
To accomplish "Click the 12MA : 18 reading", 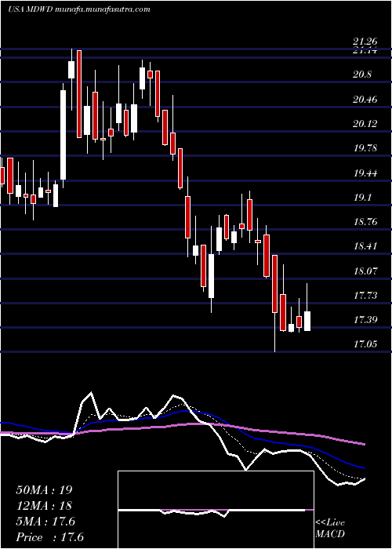I will [x=44, y=506].
